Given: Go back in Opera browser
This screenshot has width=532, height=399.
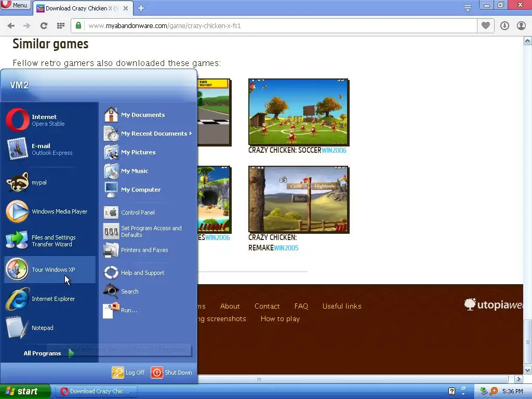Looking at the screenshot, I should click(x=11, y=26).
